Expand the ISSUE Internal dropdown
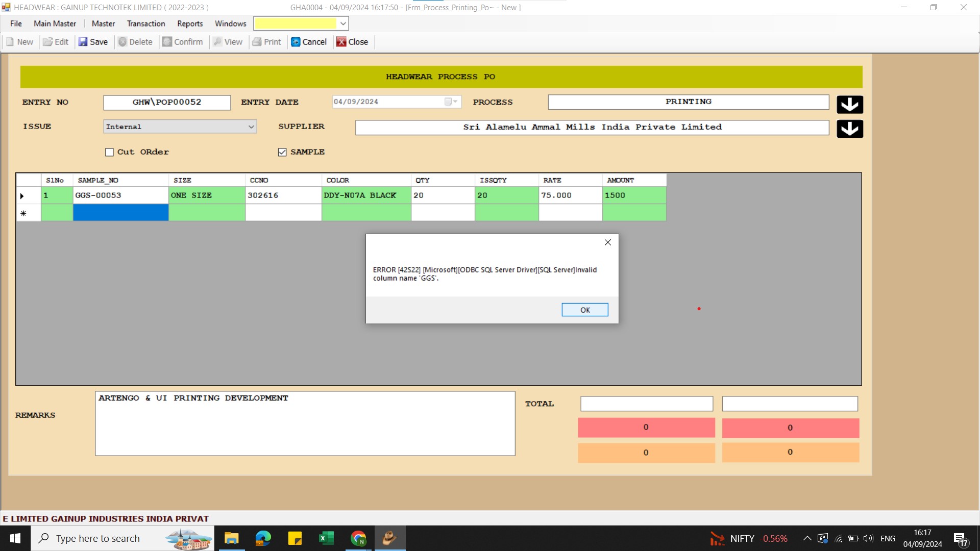Image resolution: width=980 pixels, height=551 pixels. [x=251, y=127]
